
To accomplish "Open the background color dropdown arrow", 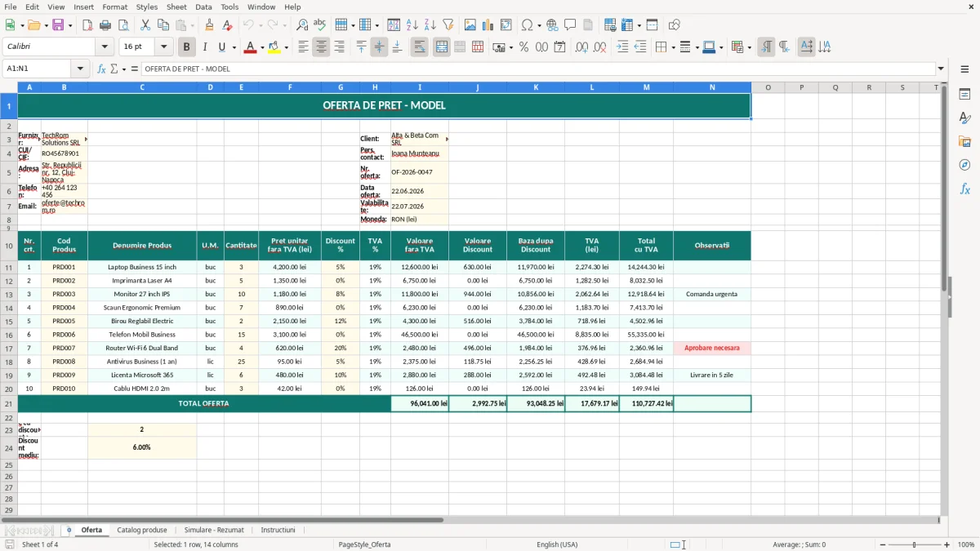I will click(286, 47).
